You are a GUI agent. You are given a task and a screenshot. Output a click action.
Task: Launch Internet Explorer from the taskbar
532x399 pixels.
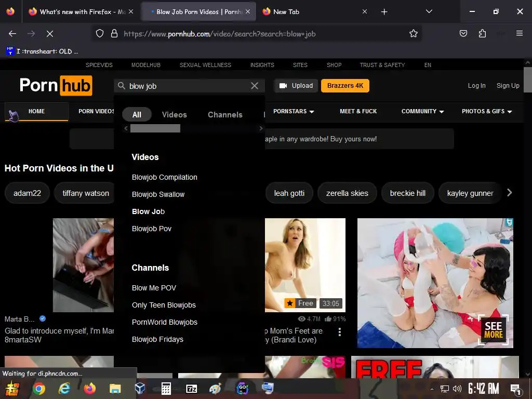64,389
